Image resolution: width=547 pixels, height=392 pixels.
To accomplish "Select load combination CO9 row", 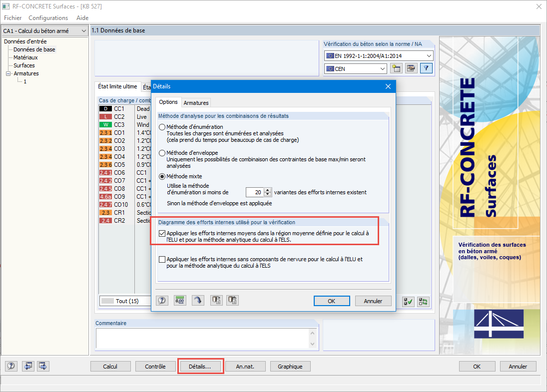I will (125, 197).
